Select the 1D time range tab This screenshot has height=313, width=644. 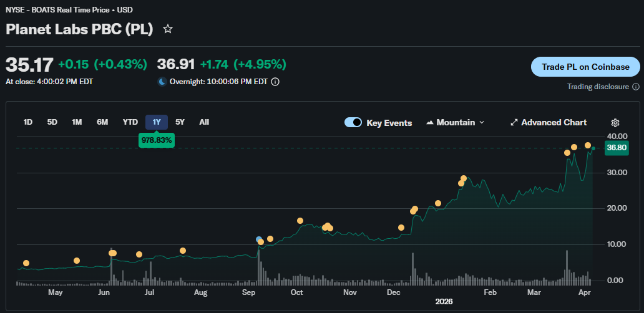[28, 122]
